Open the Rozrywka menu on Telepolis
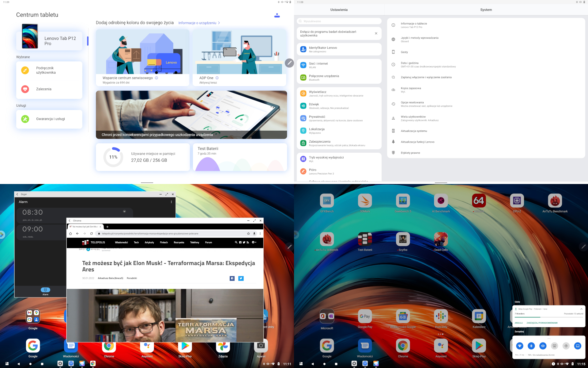Viewport: 588px width, 368px height. (179, 243)
